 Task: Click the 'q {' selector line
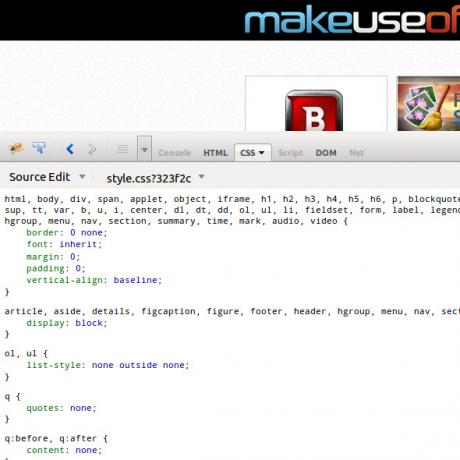[x=13, y=397]
